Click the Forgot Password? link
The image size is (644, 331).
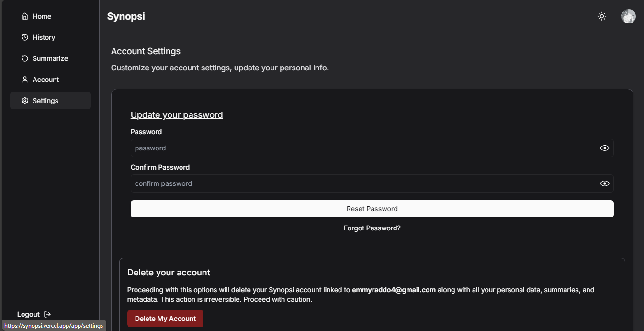pos(372,228)
